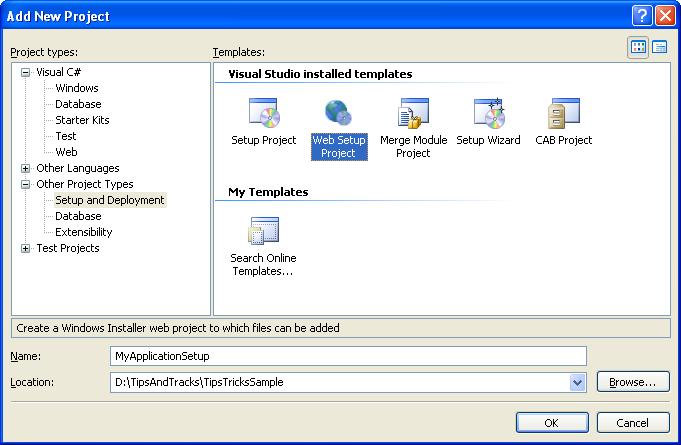The height and width of the screenshot is (445, 681).
Task: Click the Location path text field
Action: (x=340, y=382)
